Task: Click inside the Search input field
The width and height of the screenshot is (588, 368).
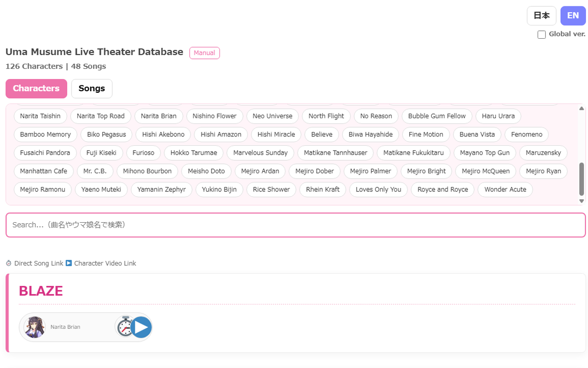Action: point(295,225)
